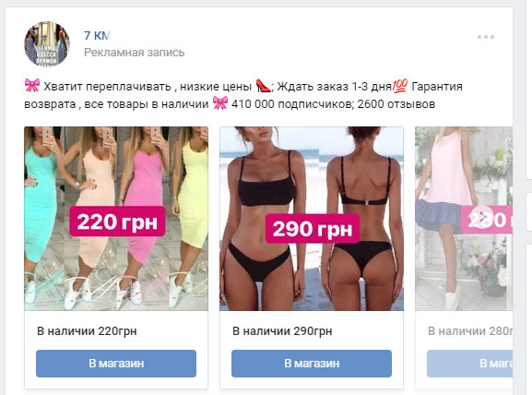Click В магазин under the 220грн item
Screen dimensions: 532x395
(116, 364)
